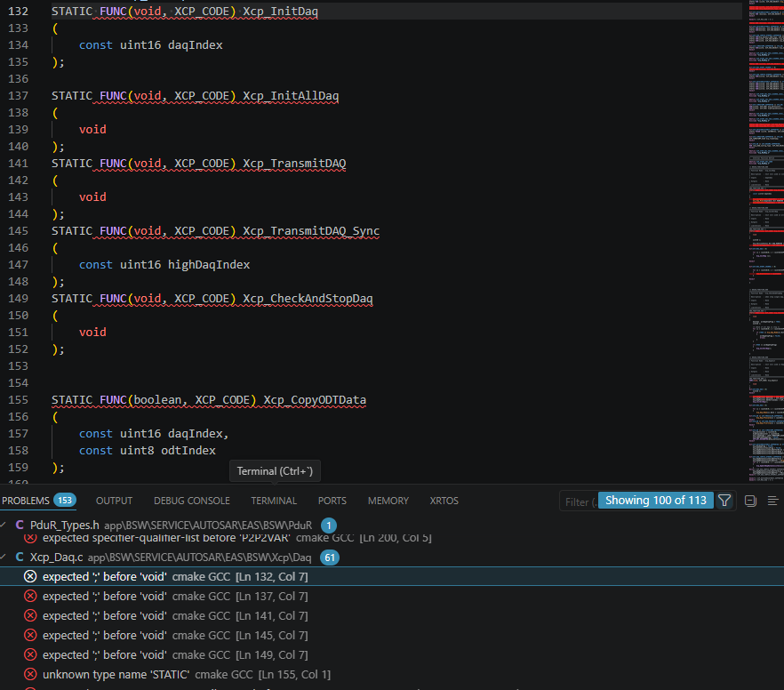
Task: Click the 61 errors badge on Xcp_Daq.c
Action: [x=330, y=558]
